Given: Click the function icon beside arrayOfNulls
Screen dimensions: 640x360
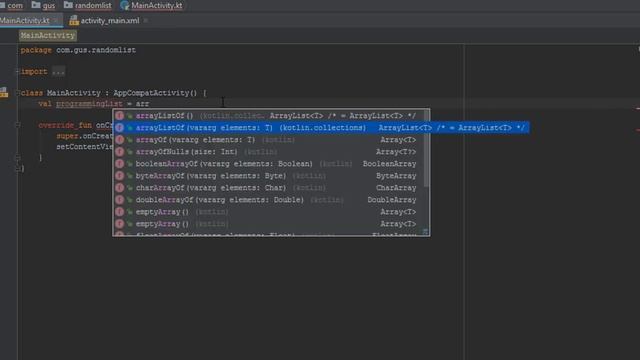Looking at the screenshot, I should pos(119,152).
